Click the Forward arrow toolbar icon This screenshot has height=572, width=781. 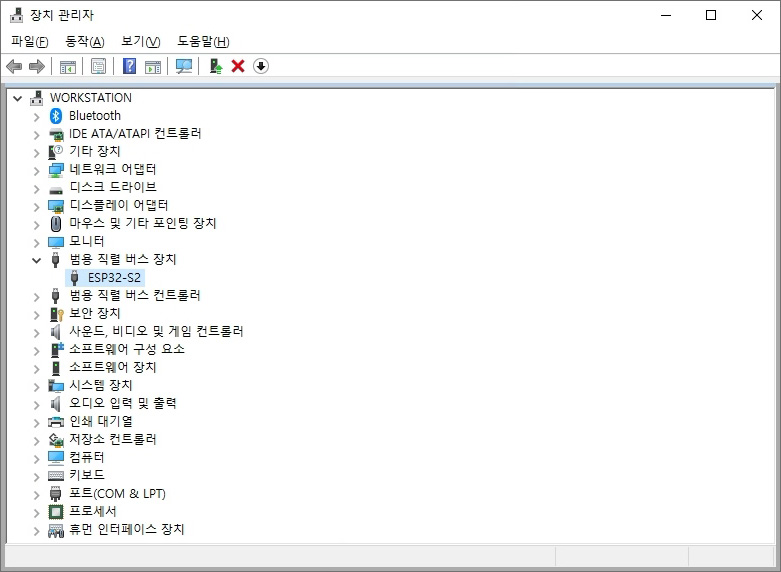(x=37, y=66)
